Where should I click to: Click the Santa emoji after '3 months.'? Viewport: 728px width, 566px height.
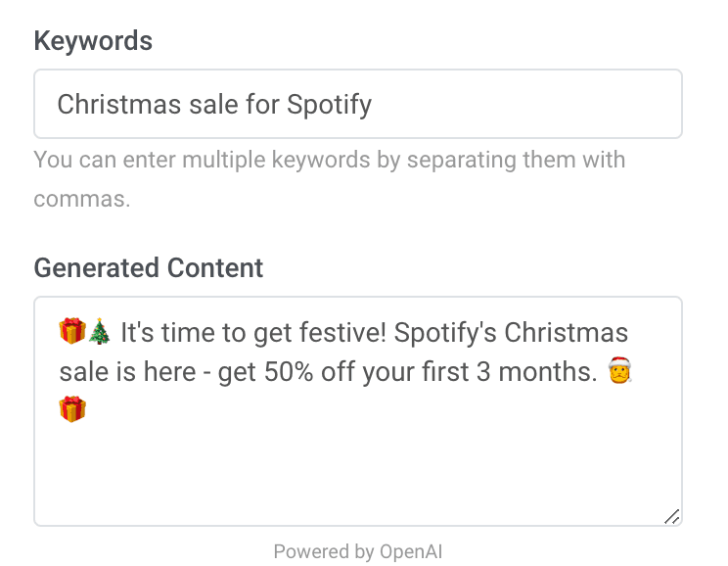click(x=618, y=371)
